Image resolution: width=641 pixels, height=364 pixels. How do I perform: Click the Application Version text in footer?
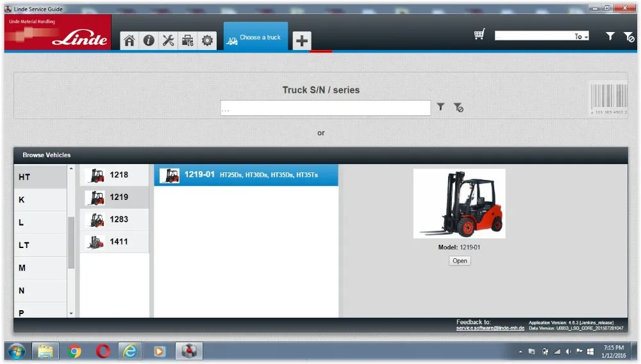click(571, 323)
